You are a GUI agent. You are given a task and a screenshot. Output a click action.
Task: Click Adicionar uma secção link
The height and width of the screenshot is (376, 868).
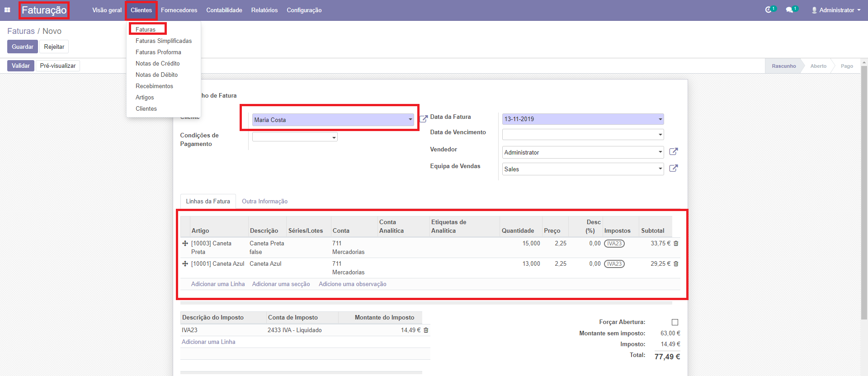pyautogui.click(x=281, y=284)
